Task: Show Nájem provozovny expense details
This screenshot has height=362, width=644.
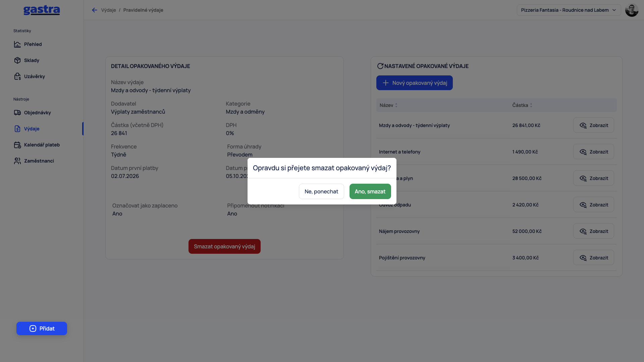Action: 593,231
